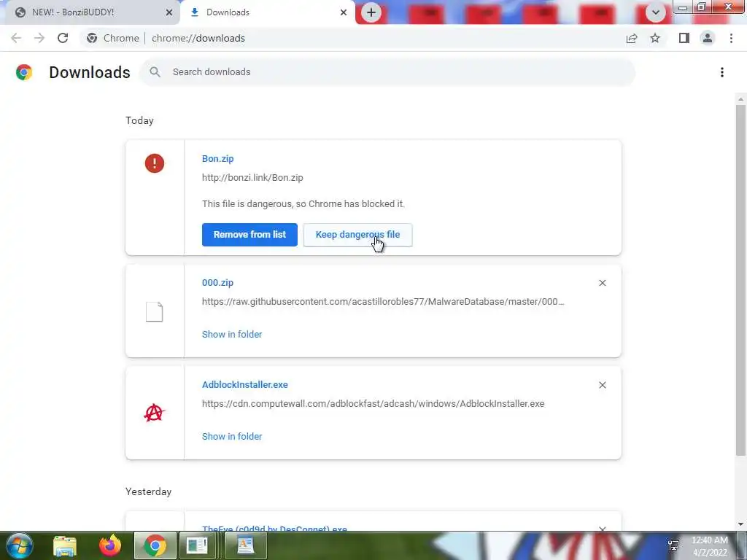747x560 pixels.
Task: Click the raw.githubusercontent.com URL for 000.zip
Action: [383, 301]
